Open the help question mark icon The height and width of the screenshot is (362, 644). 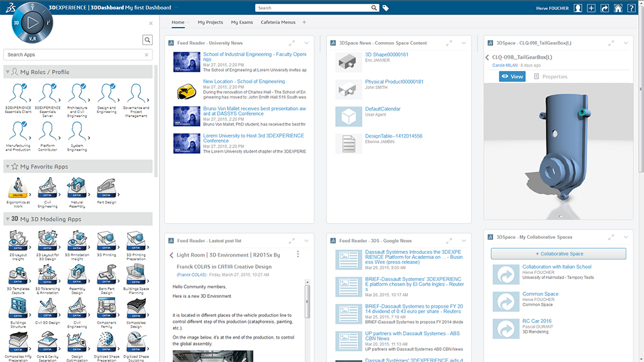(633, 8)
